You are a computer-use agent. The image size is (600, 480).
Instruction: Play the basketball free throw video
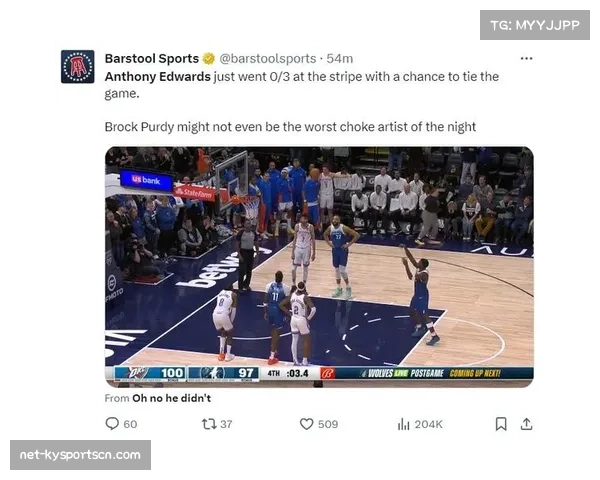[319, 267]
